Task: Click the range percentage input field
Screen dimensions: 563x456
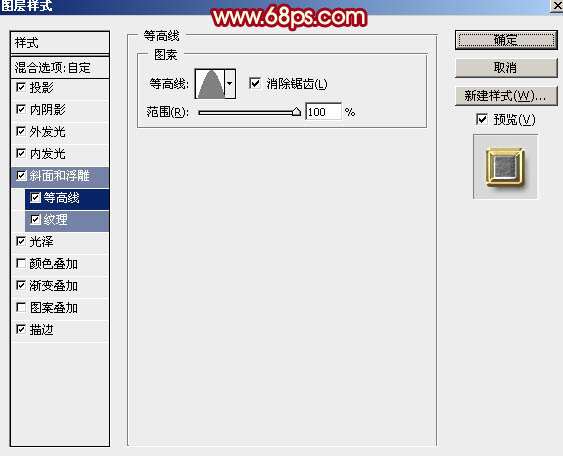Action: pyautogui.click(x=324, y=112)
